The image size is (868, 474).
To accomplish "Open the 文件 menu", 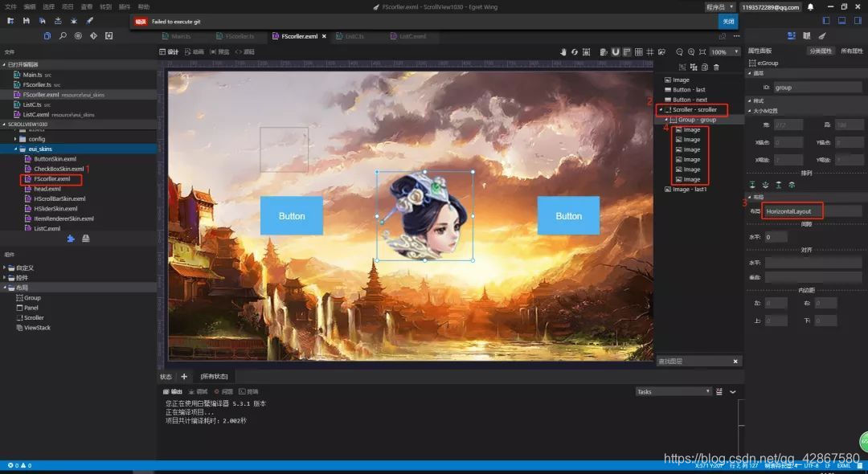I will tap(10, 7).
